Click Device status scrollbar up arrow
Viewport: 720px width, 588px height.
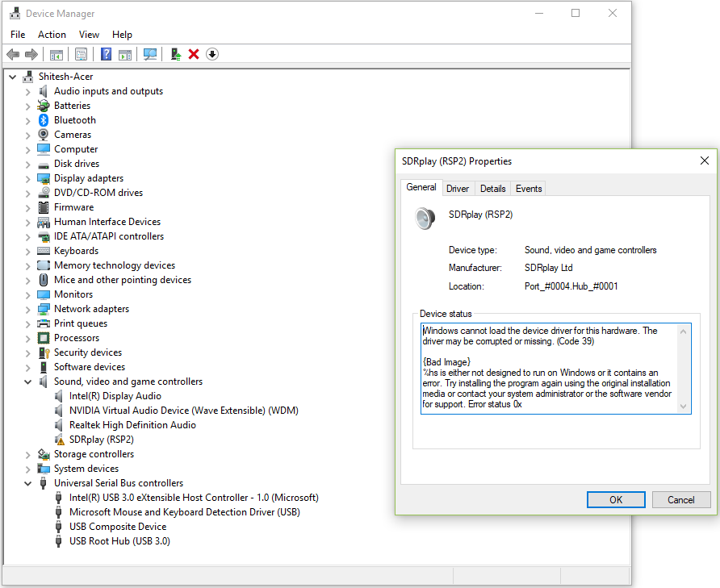click(683, 332)
